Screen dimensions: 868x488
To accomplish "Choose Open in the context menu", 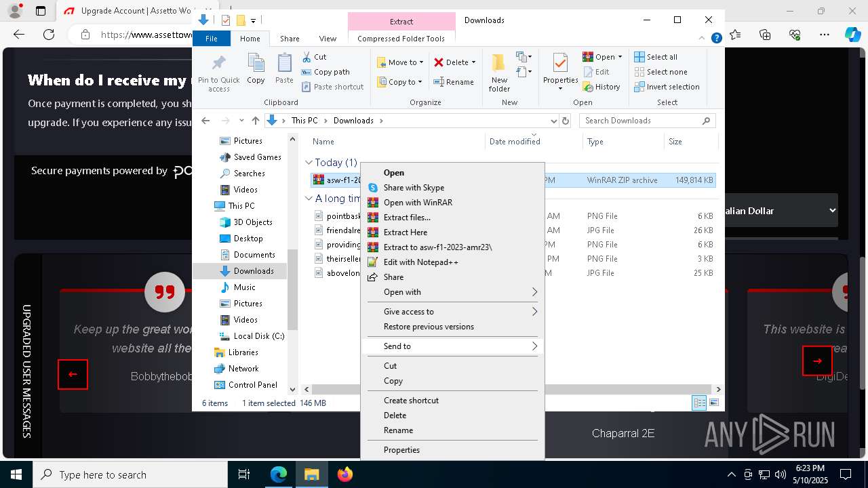I will pyautogui.click(x=452, y=173).
